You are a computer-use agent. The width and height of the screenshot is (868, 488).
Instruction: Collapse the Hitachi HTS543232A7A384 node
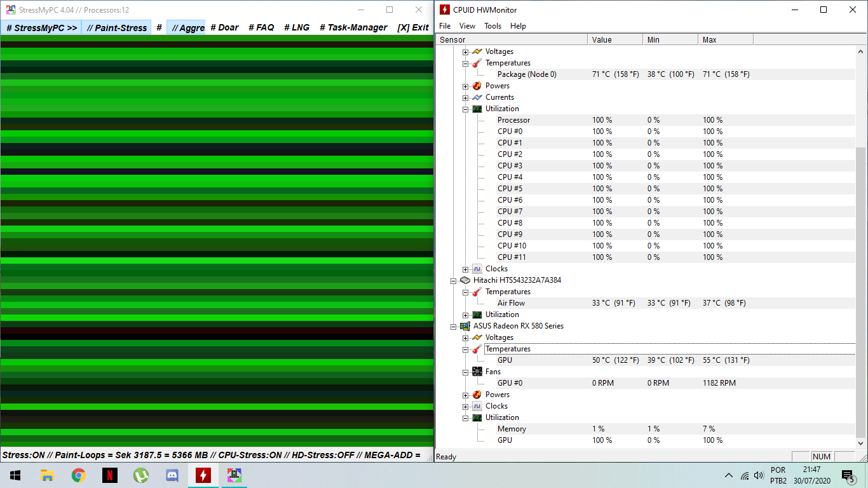tap(454, 280)
